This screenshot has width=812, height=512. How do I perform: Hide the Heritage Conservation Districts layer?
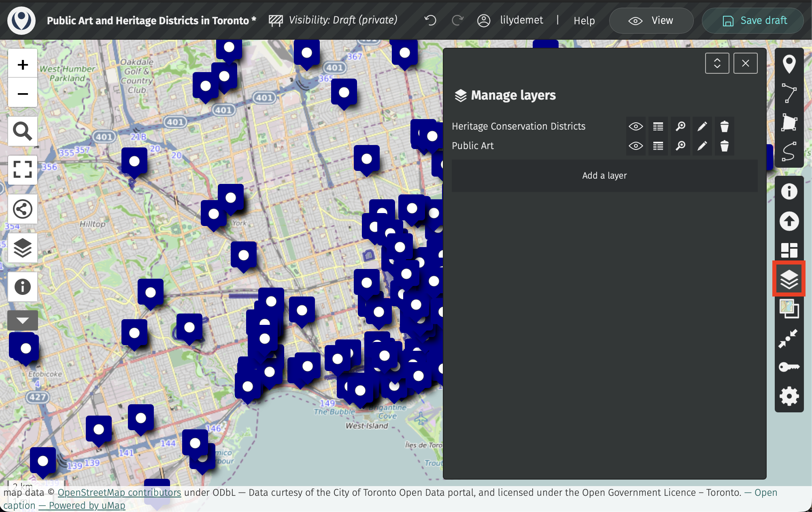pyautogui.click(x=636, y=126)
